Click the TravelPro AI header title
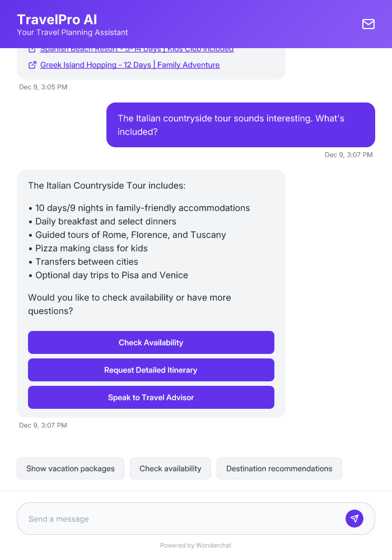 tap(56, 19)
